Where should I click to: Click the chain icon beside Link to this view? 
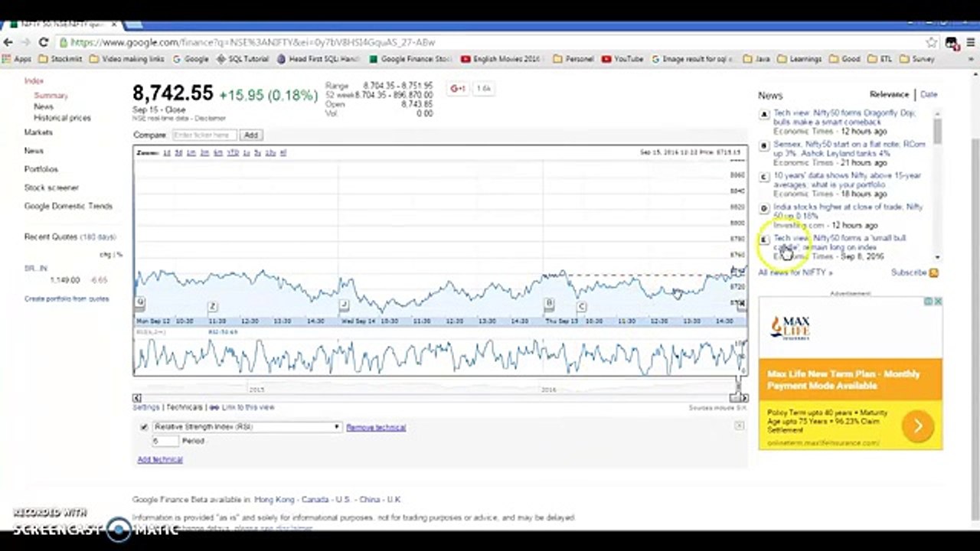coord(214,408)
